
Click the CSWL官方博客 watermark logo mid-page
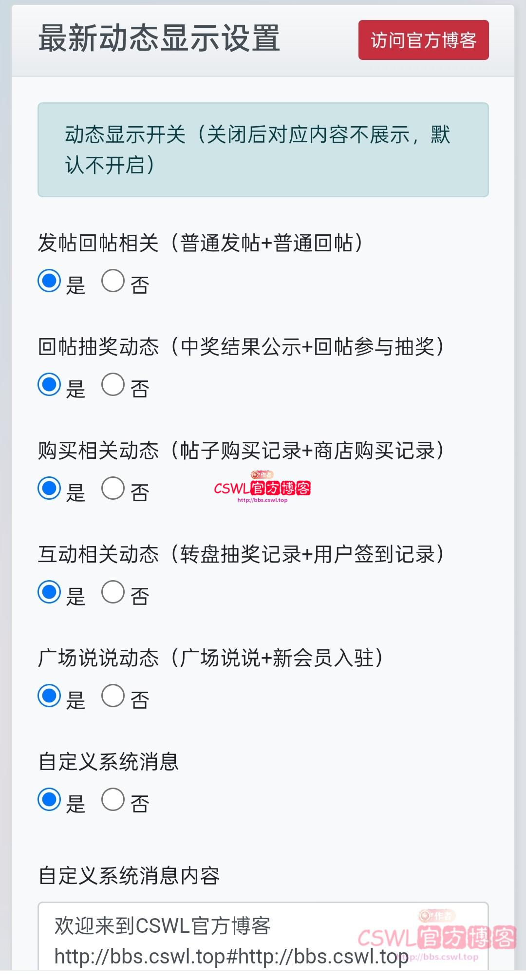pos(262,488)
